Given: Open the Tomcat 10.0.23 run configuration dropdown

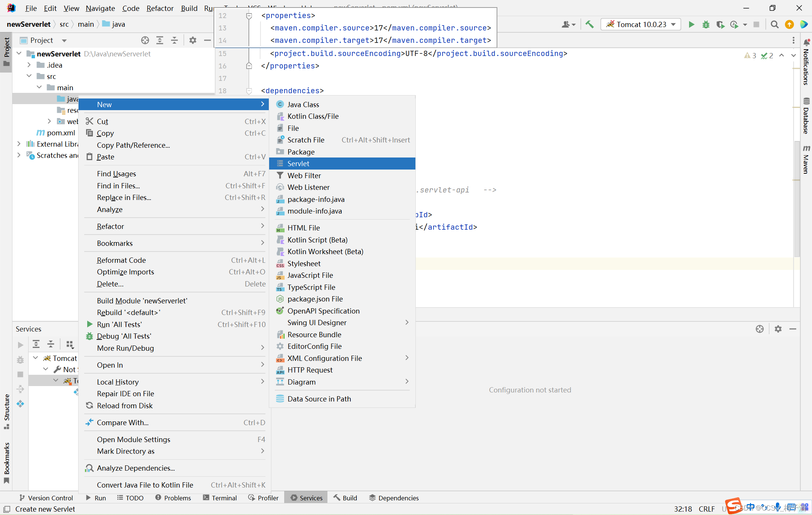Looking at the screenshot, I should [x=641, y=24].
